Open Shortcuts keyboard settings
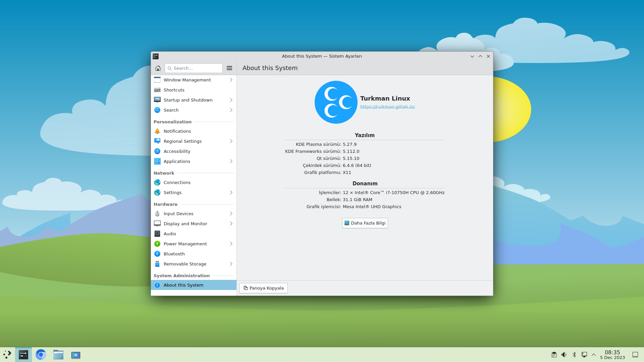The image size is (644, 362). click(x=174, y=90)
